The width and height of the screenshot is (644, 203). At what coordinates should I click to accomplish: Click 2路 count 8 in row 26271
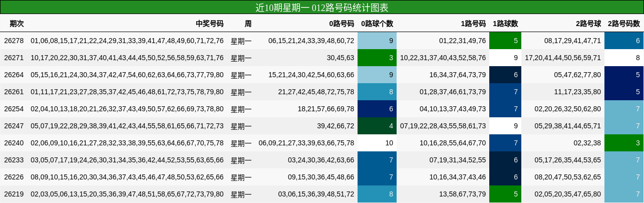624,58
